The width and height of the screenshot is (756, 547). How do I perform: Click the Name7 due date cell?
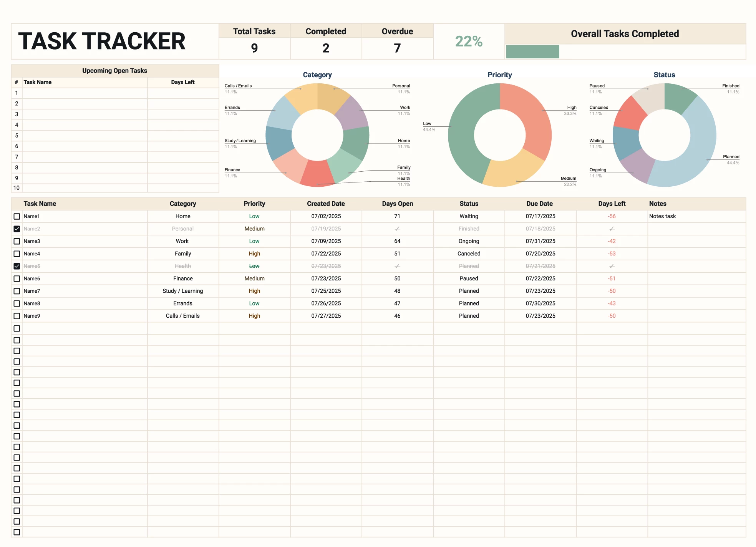[x=540, y=291]
